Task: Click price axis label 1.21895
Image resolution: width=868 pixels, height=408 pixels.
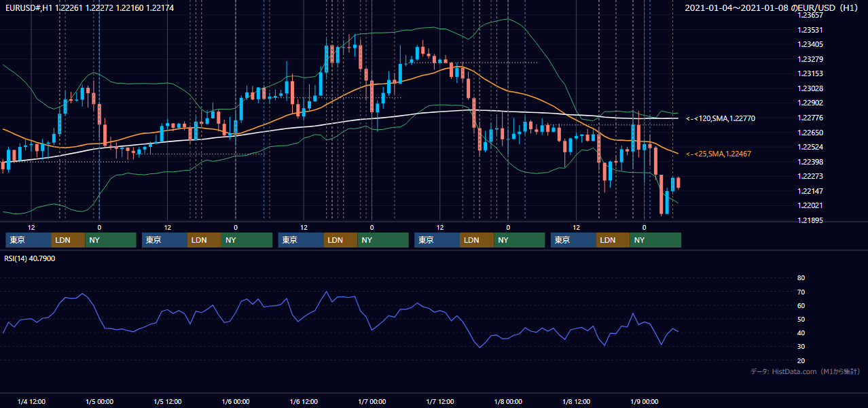Action: tap(810, 220)
